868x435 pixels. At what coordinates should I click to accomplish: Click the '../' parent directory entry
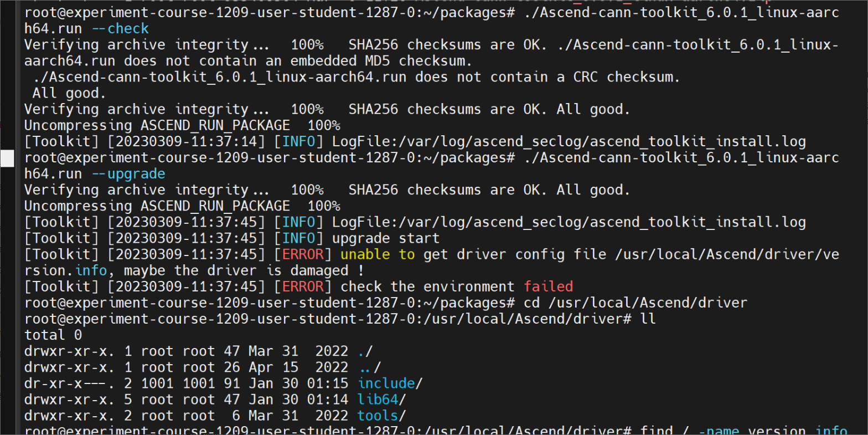pyautogui.click(x=370, y=367)
